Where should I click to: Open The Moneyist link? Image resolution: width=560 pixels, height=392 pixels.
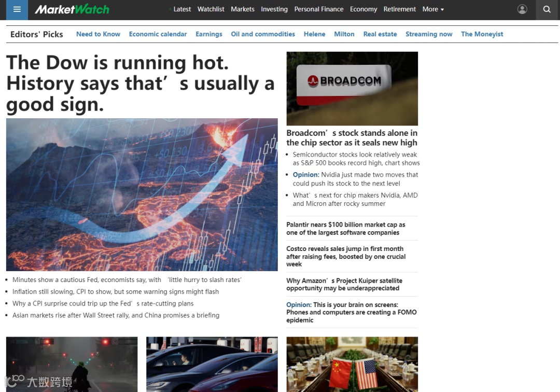point(482,34)
